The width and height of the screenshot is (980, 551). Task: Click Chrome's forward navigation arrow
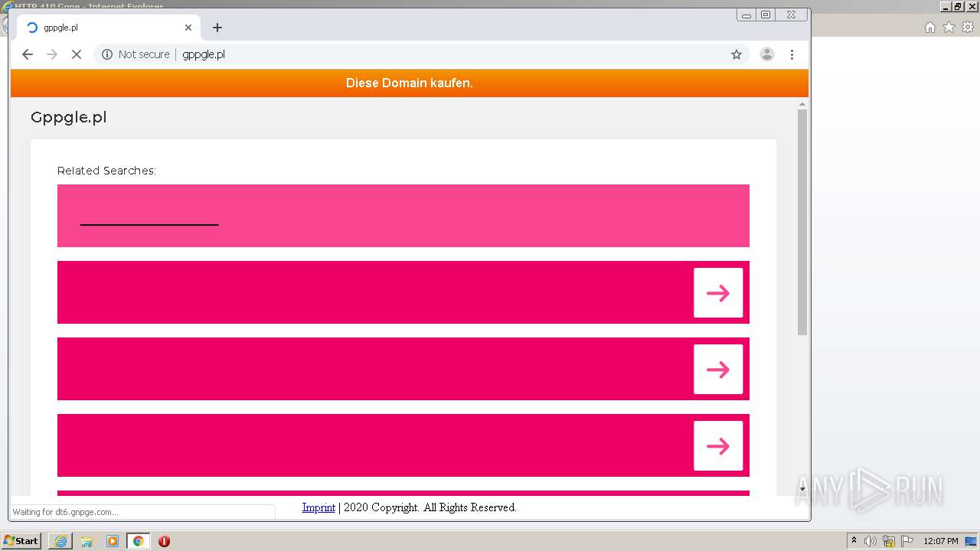tap(52, 54)
